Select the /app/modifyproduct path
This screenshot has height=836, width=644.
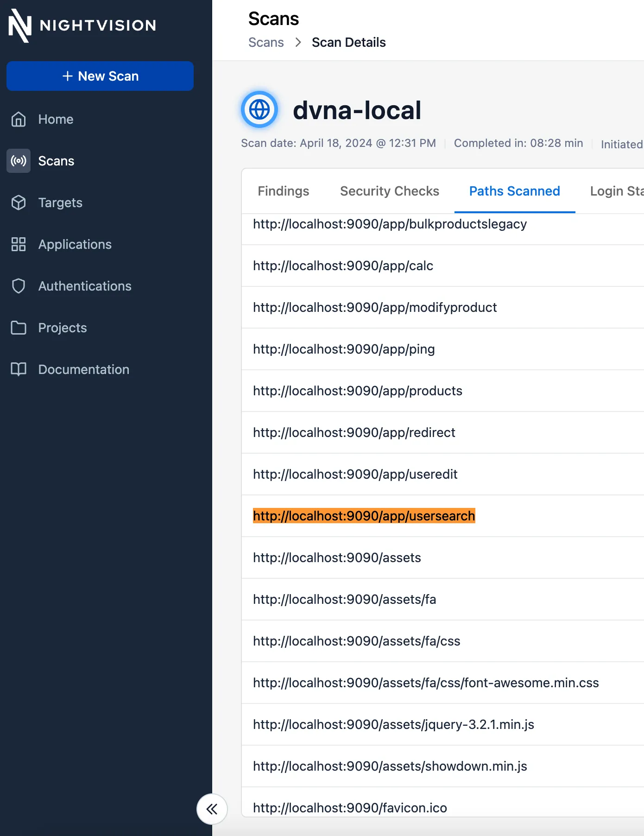pyautogui.click(x=375, y=307)
